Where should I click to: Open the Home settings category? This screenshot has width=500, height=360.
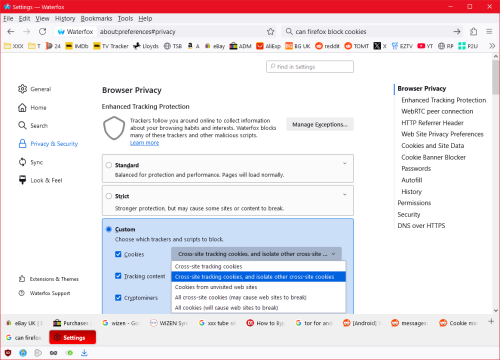tap(32, 108)
